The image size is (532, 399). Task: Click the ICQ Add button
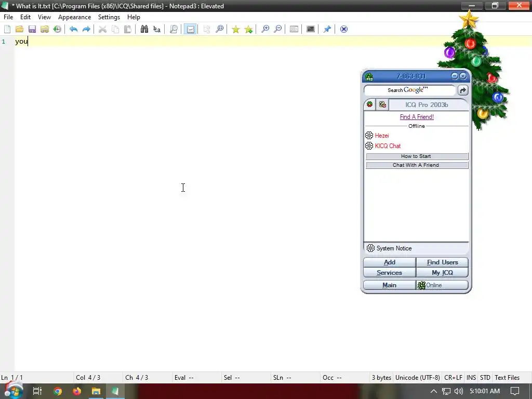tap(390, 262)
